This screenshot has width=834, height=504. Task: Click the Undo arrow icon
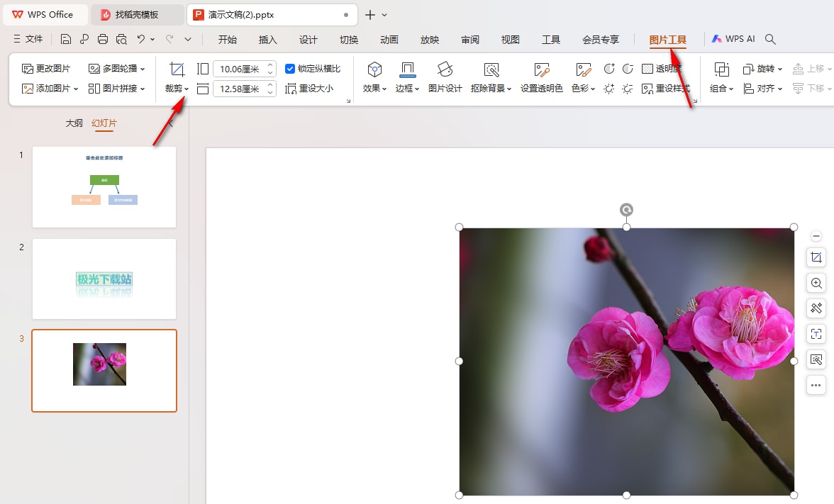pos(141,39)
